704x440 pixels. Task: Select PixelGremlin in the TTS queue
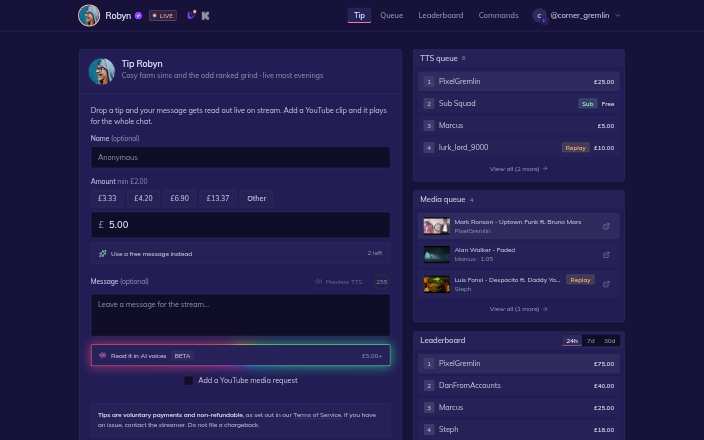(519, 82)
